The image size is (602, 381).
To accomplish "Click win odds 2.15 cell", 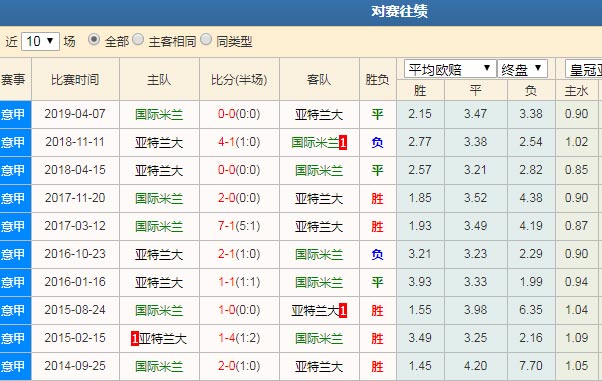I will click(x=420, y=114).
